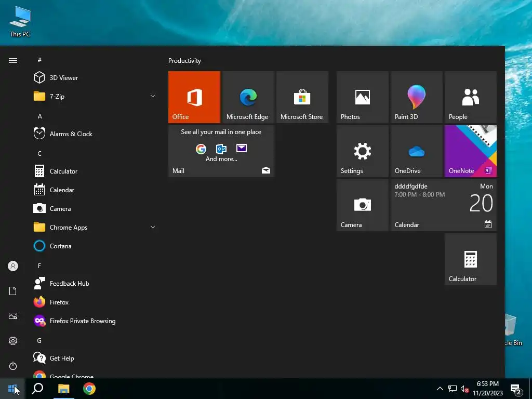The image size is (532, 399).
Task: Launch Firefox from the app list
Action: point(95,302)
